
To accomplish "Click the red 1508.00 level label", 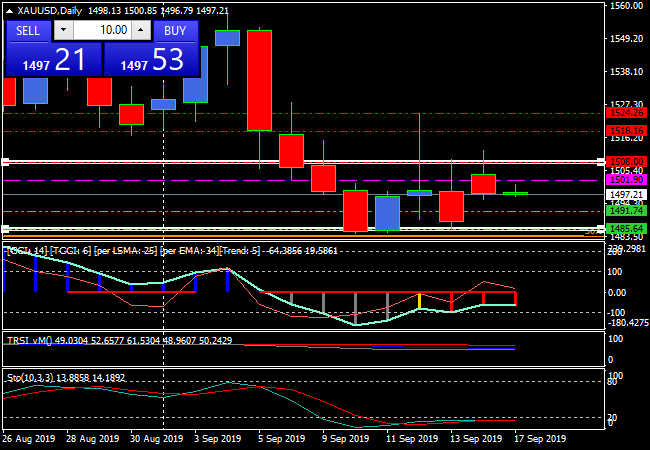I will [x=627, y=161].
